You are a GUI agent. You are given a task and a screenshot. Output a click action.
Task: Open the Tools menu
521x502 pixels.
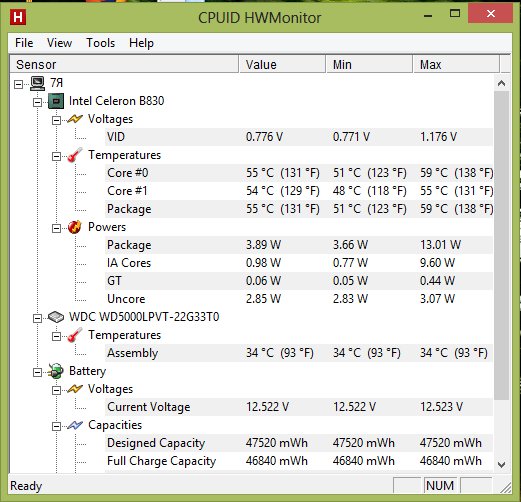point(101,43)
